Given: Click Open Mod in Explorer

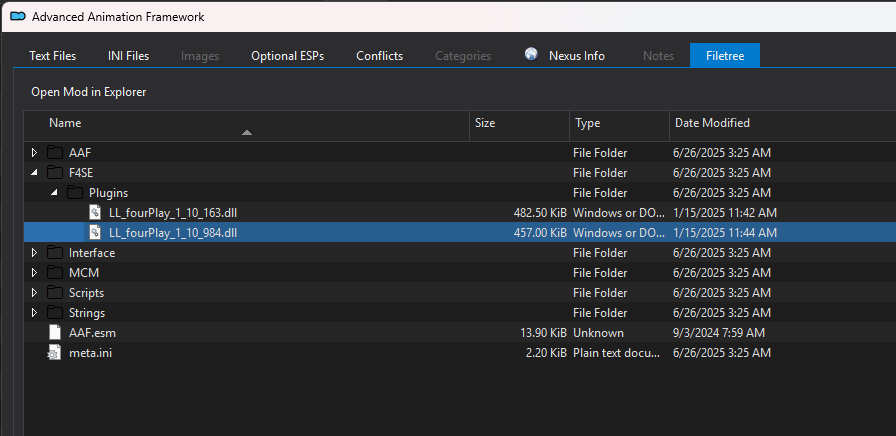Looking at the screenshot, I should (x=89, y=91).
